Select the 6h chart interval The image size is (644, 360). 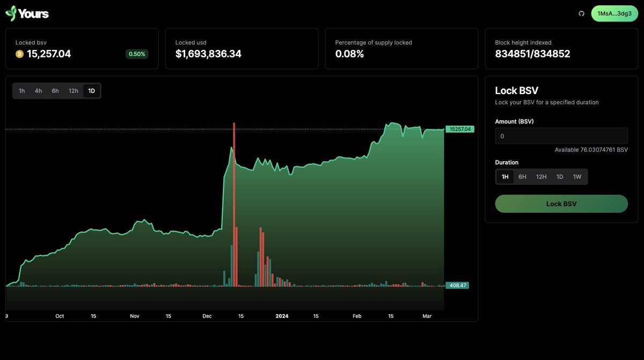point(55,91)
